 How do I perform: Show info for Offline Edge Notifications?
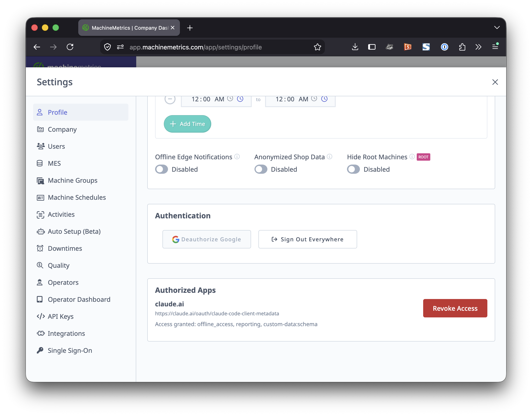click(237, 157)
